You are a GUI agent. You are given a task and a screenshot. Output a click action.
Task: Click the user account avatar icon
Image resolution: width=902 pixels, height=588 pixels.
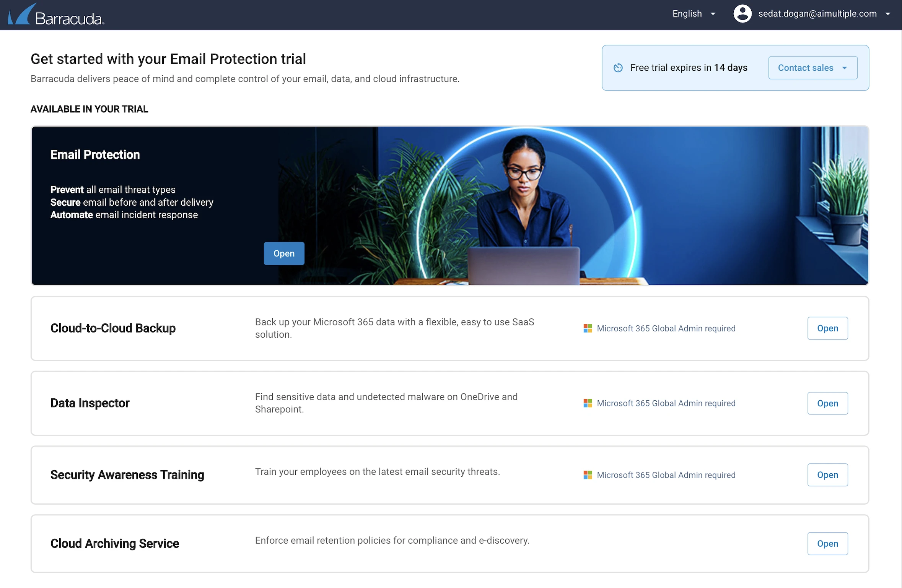(x=742, y=14)
